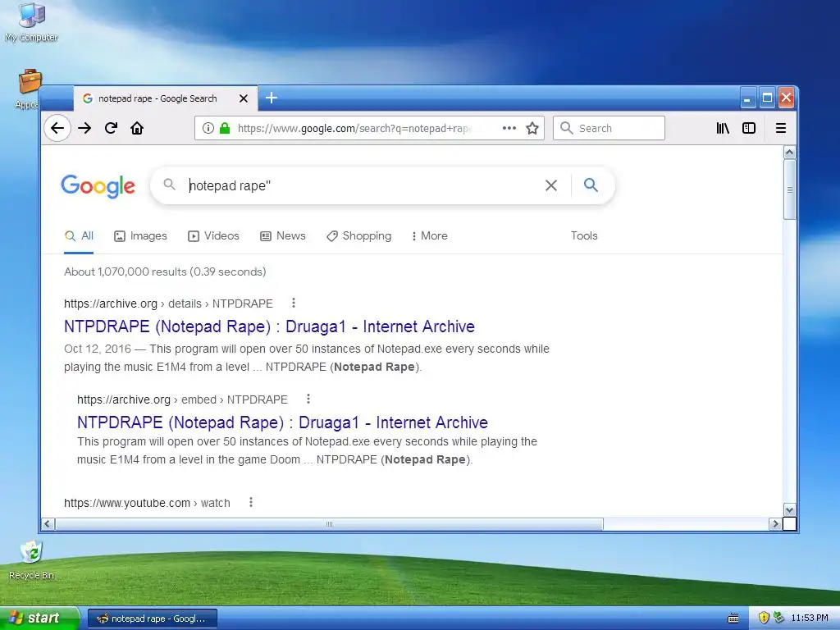
Task: Click the 11:53 PM system clock
Action: coord(810,618)
